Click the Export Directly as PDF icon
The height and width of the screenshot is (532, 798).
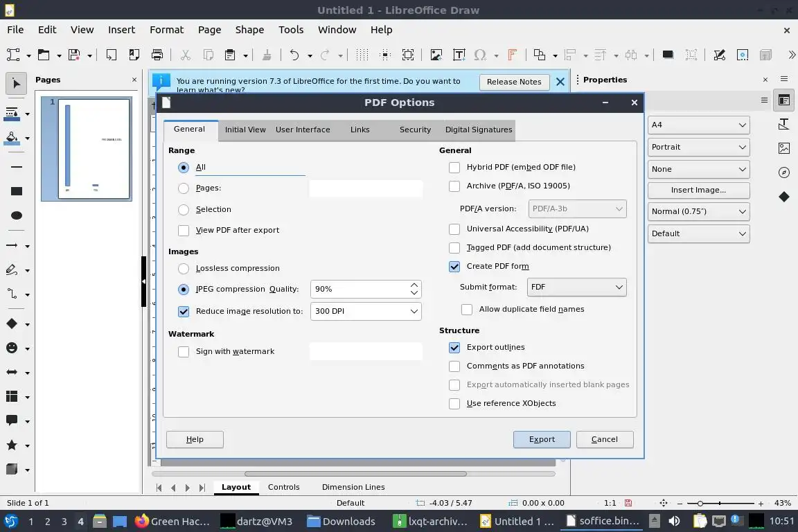134,55
